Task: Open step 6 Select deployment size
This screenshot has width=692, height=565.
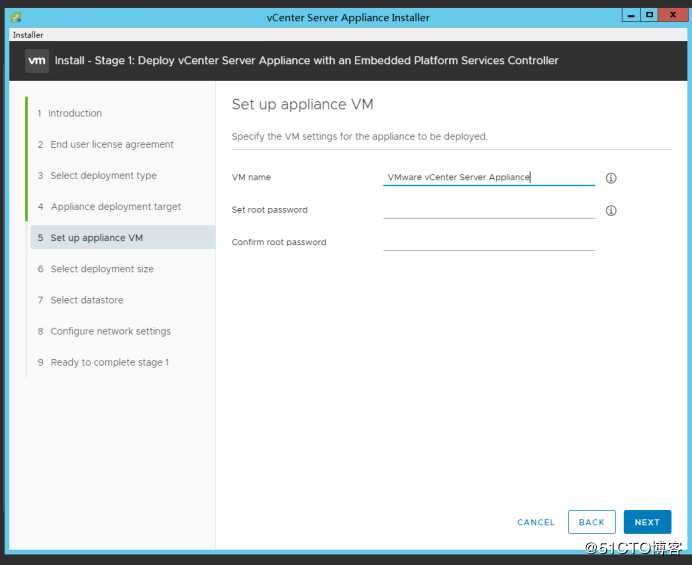Action: (x=95, y=269)
